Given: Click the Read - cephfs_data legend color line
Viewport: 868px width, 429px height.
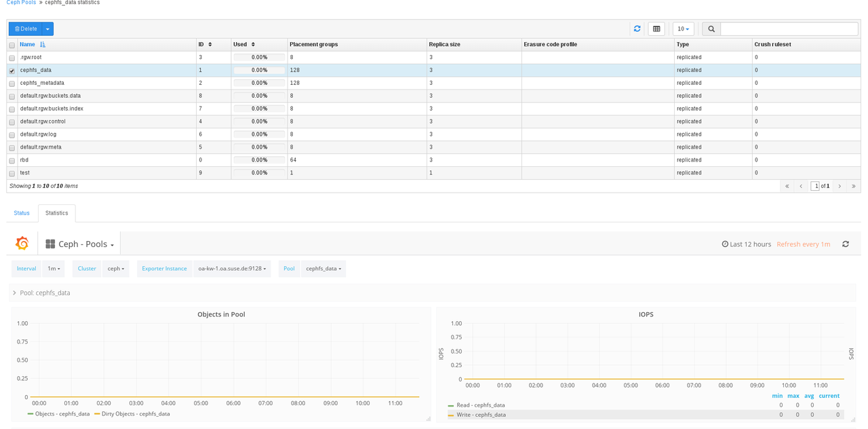Looking at the screenshot, I should (451, 406).
